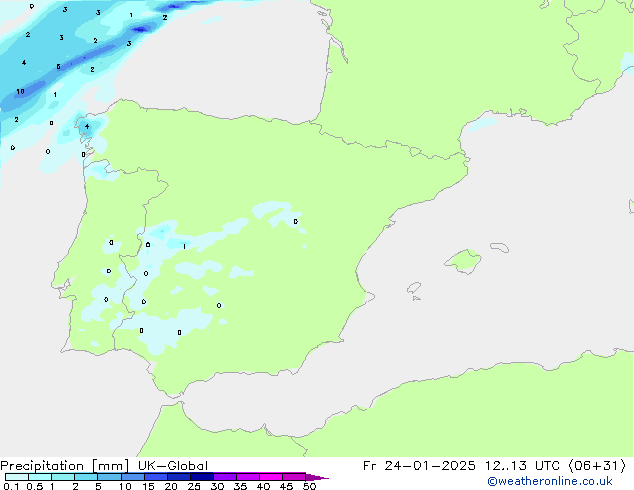
Task: Click the '0.1' legend scale label
Action: [9, 486]
